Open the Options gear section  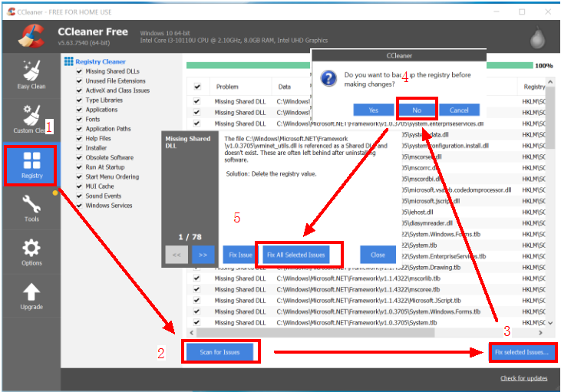point(31,252)
